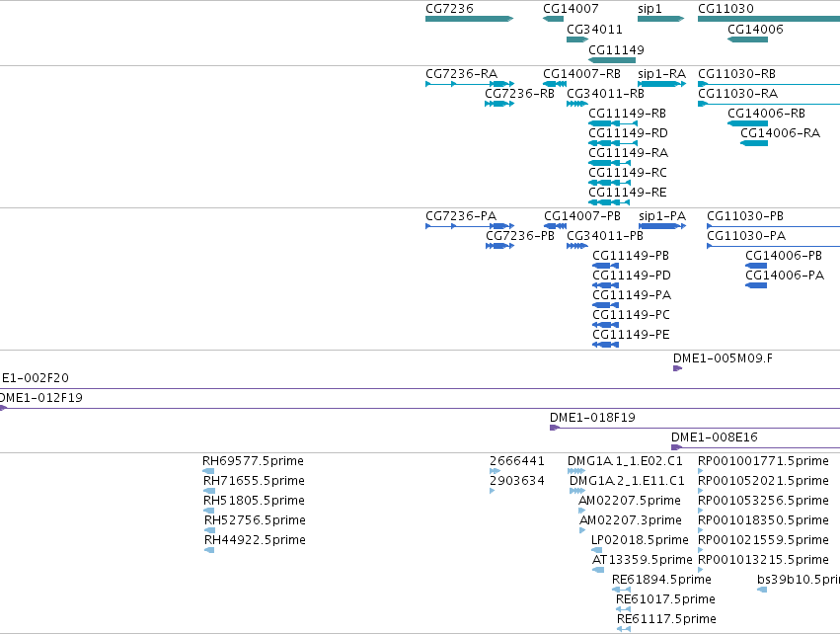Select the CG11030-RB transcript label
The height and width of the screenshot is (634, 840).
click(736, 73)
